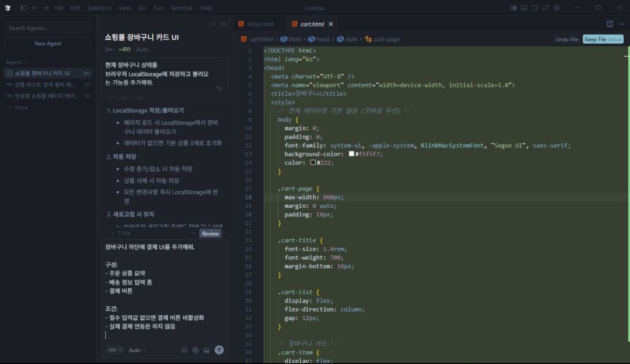Click the Search Agents input field
This screenshot has height=364, width=630.
coord(47,27)
